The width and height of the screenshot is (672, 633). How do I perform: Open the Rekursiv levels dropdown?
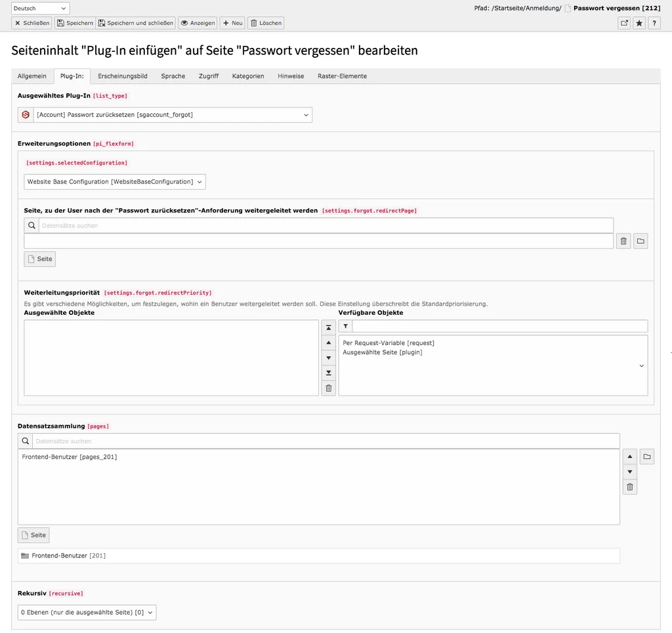[87, 612]
